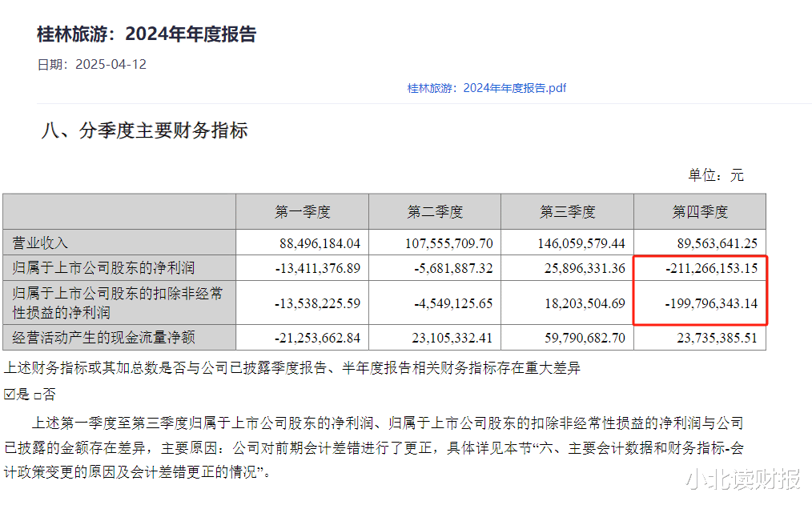
Task: Select cell value 146,059,579.44
Action: point(581,243)
